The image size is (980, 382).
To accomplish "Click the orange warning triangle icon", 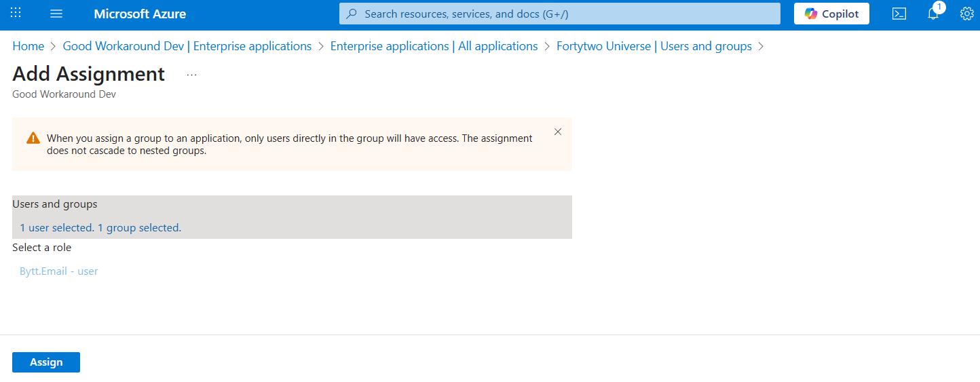I will click(33, 138).
